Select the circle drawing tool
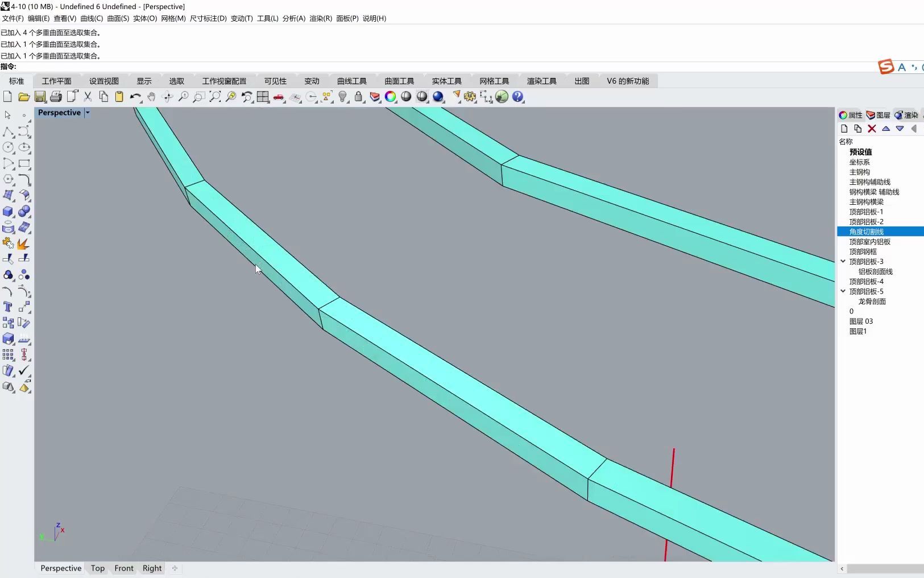This screenshot has height=578, width=924. point(8,147)
